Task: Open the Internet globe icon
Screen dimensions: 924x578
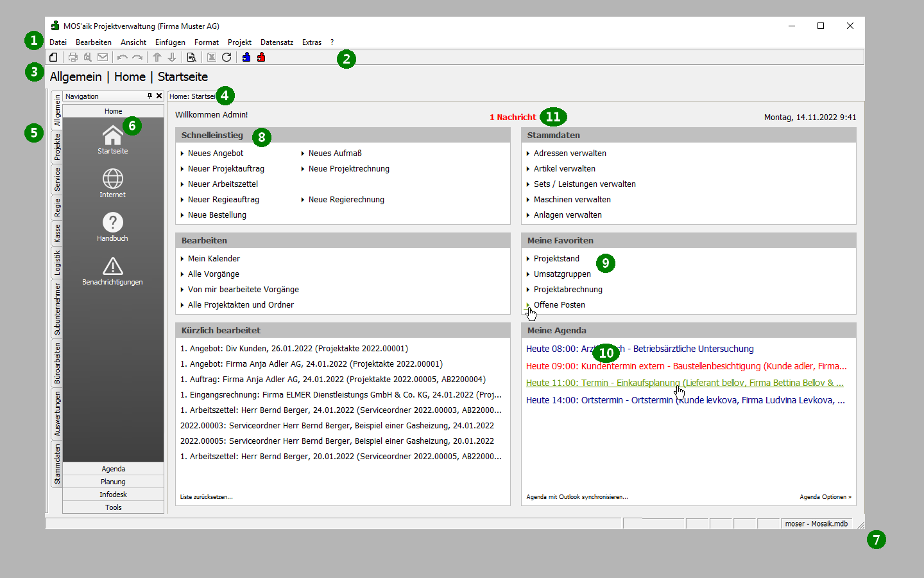Action: coord(112,179)
